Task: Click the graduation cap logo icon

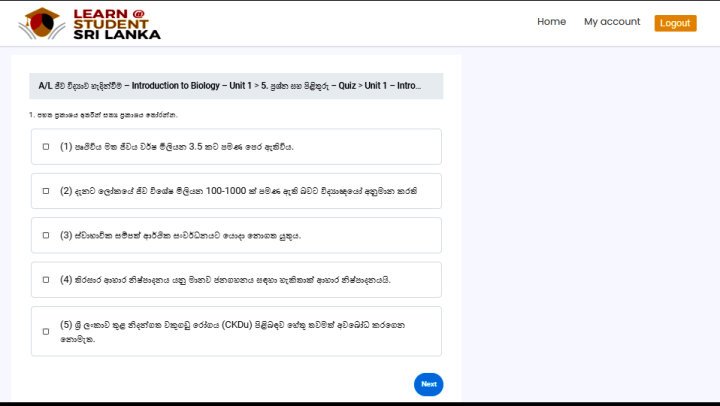Action: coord(42,23)
